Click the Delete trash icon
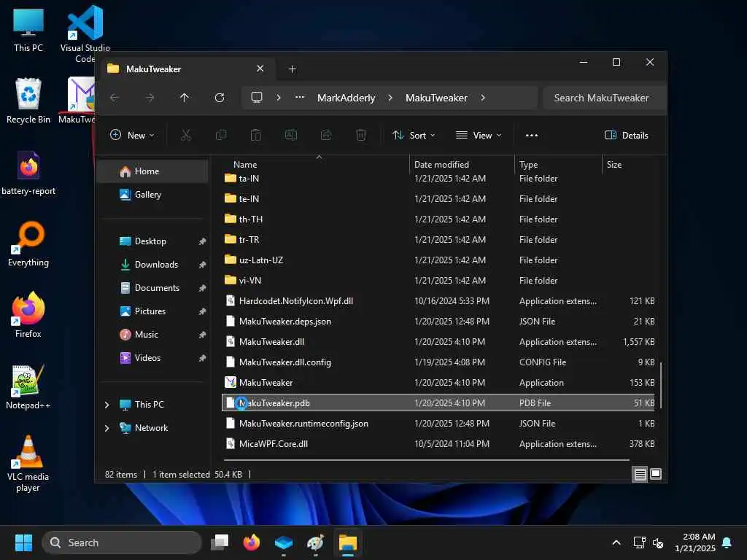This screenshot has height=560, width=747. pos(361,135)
